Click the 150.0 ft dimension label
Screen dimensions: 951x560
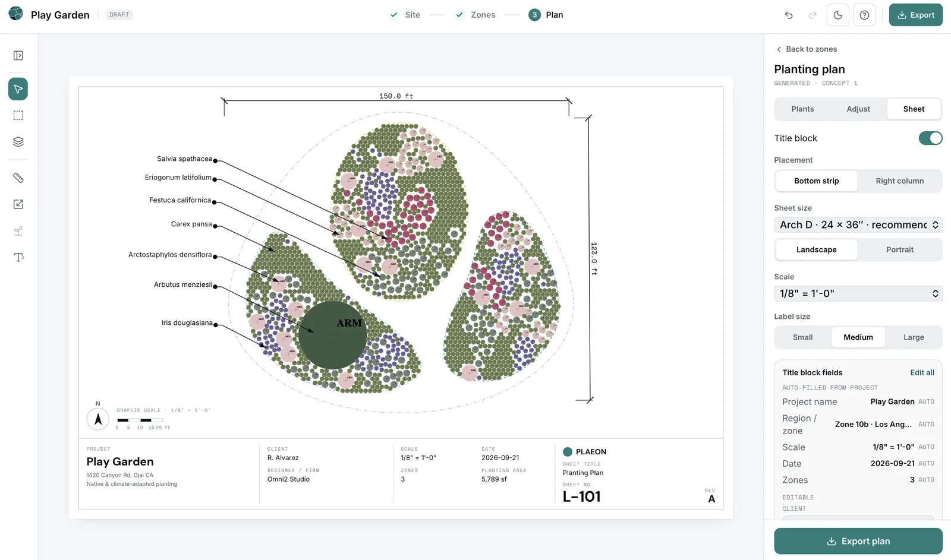point(396,96)
